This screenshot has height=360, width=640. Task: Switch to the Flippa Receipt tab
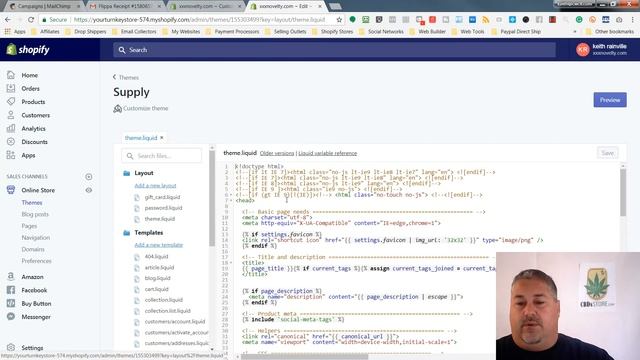tap(125, 6)
